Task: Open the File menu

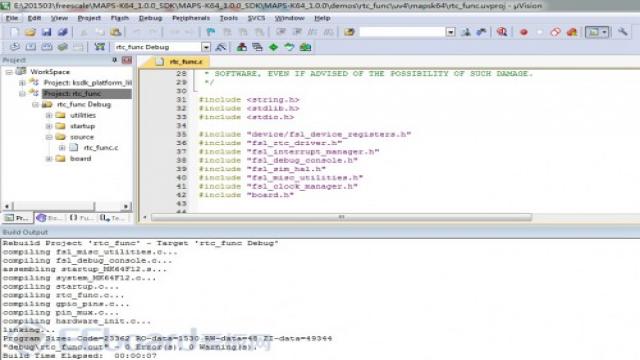Action: 12,18
